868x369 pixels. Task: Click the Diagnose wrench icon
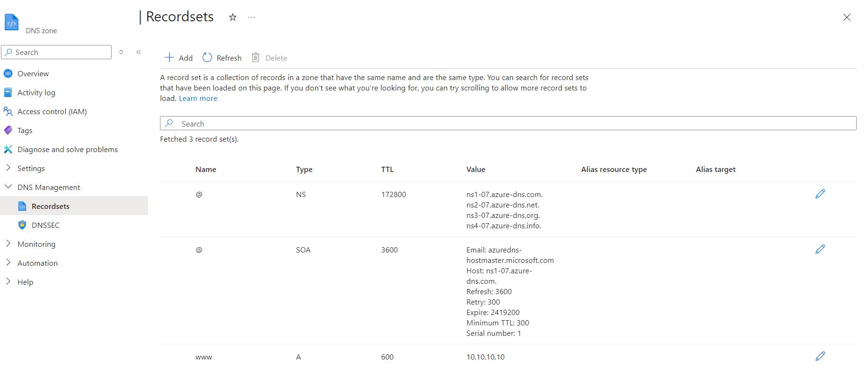coord(8,149)
